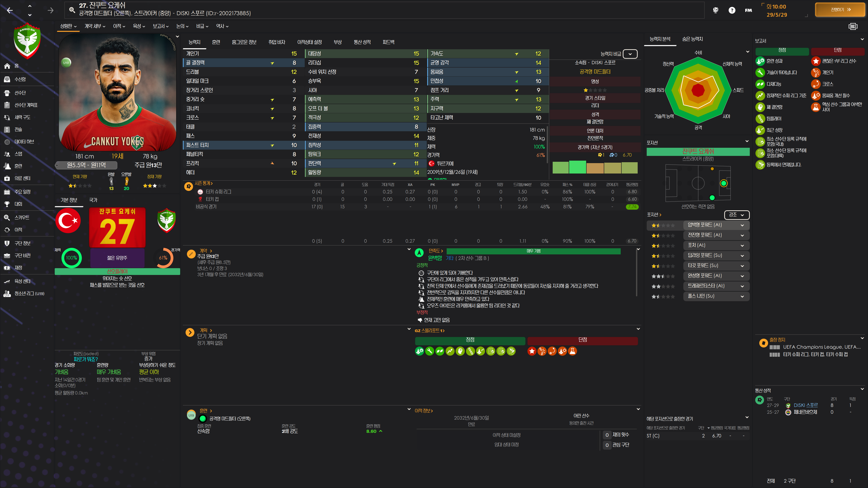Select the striker position dot on pitch

[723, 183]
